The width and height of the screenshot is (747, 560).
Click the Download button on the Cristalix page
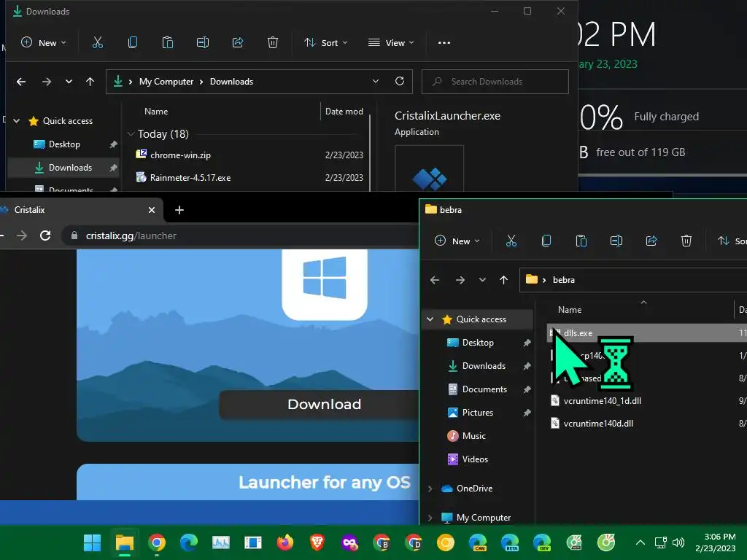click(x=319, y=404)
